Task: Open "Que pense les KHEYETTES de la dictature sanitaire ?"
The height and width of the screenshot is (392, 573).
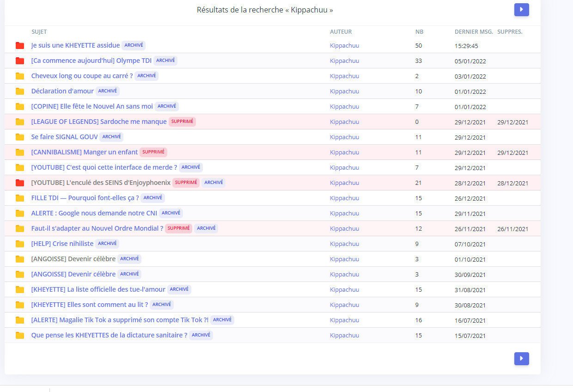Action: [x=109, y=335]
